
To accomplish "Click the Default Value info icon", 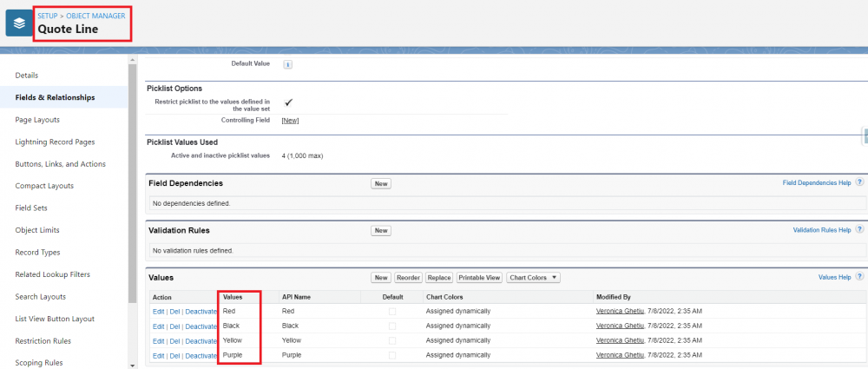I will tap(288, 64).
